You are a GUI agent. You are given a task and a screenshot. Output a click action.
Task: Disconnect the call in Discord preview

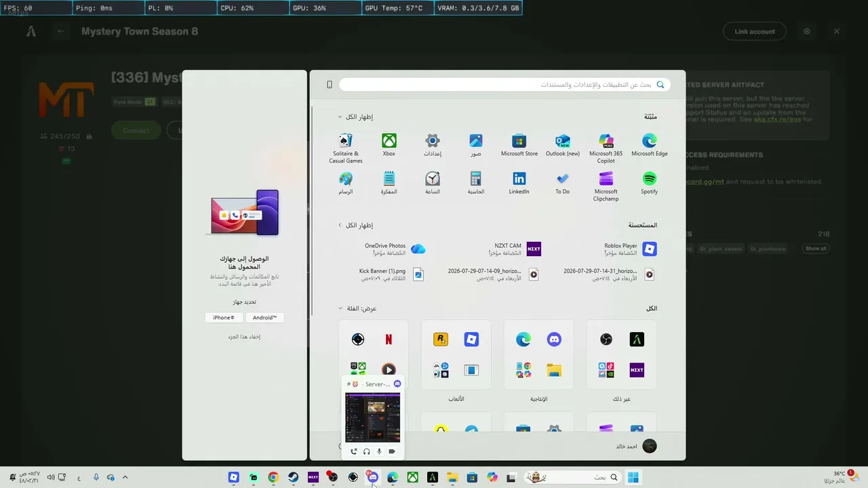[x=353, y=451]
